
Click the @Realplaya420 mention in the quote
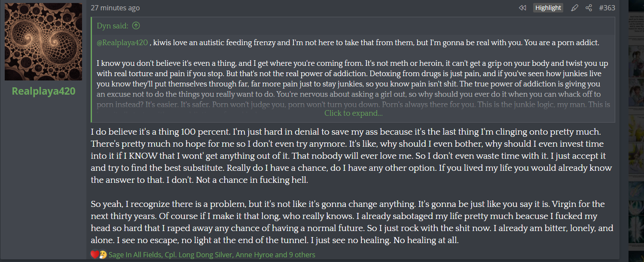pos(122,43)
